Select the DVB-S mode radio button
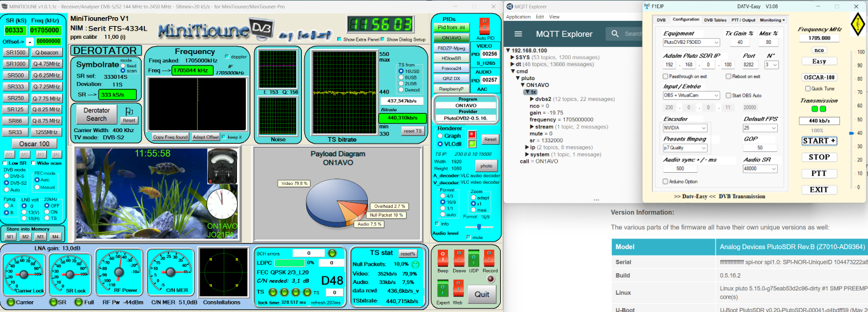 7,176
